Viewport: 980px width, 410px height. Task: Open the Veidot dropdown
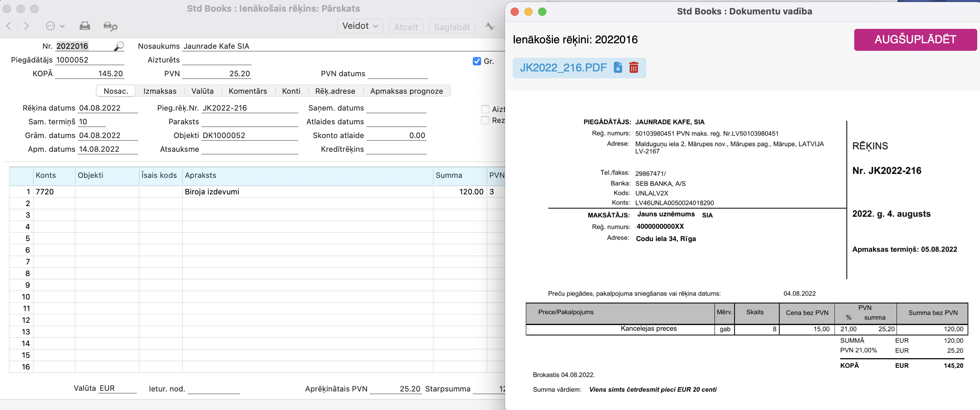click(359, 26)
